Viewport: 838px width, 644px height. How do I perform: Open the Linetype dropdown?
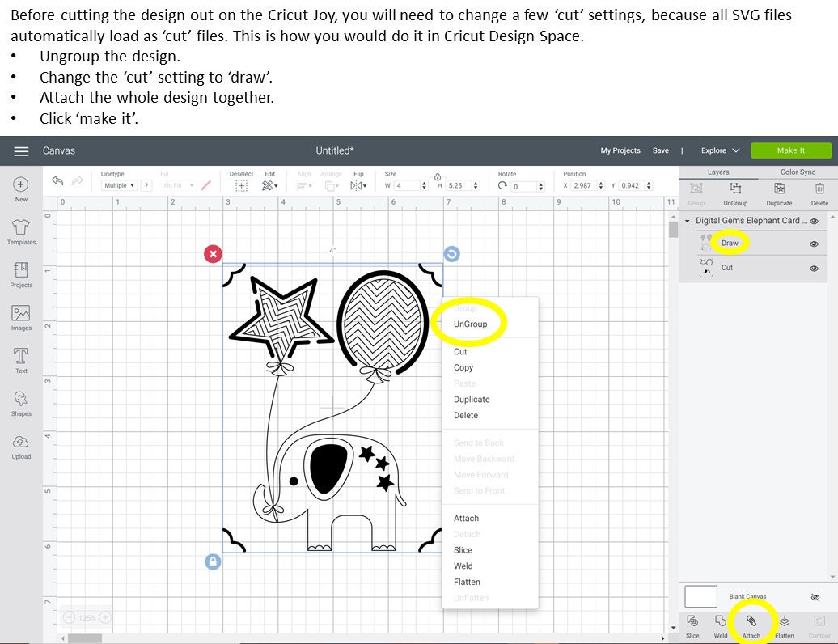[x=119, y=185]
